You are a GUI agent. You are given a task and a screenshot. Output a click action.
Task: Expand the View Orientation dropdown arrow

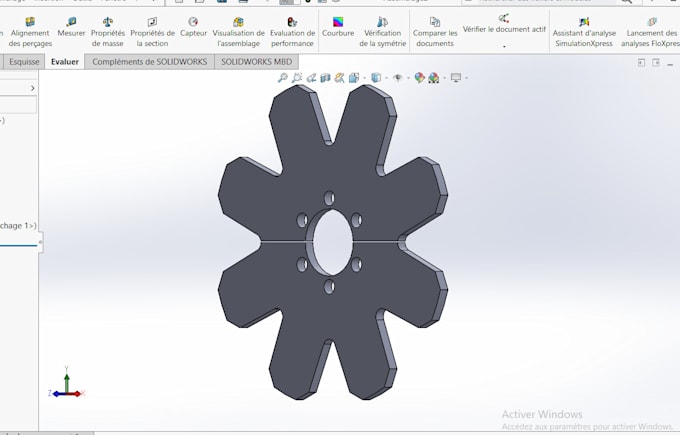click(364, 78)
